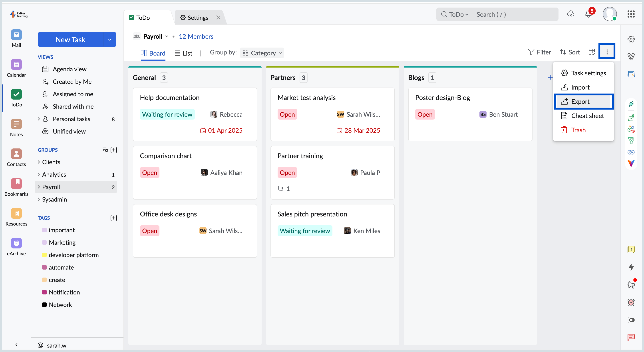Collapse the left sidebar with arrow
Viewport: 644px width, 352px height.
coord(16,345)
